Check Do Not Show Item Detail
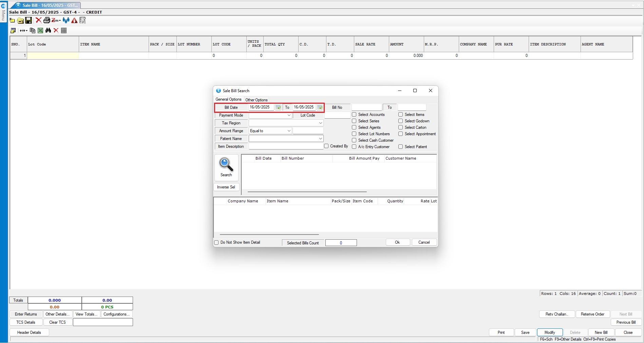This screenshot has height=343, width=644. point(216,243)
